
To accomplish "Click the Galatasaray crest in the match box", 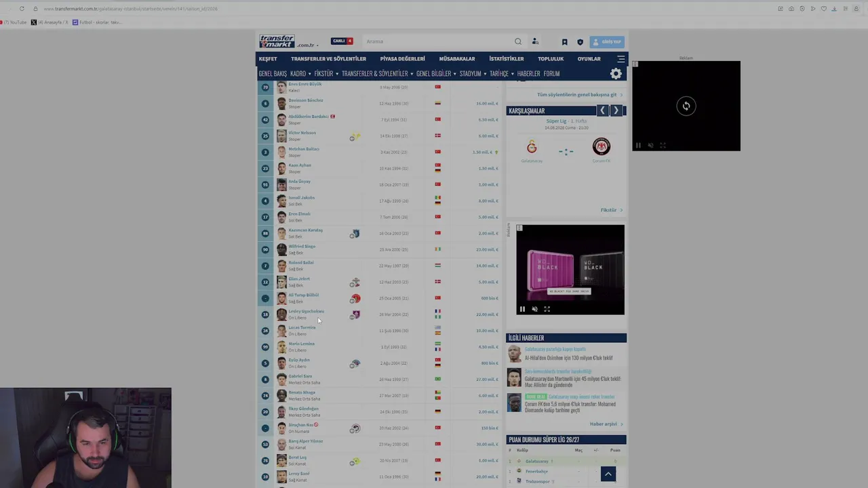I will (x=532, y=146).
